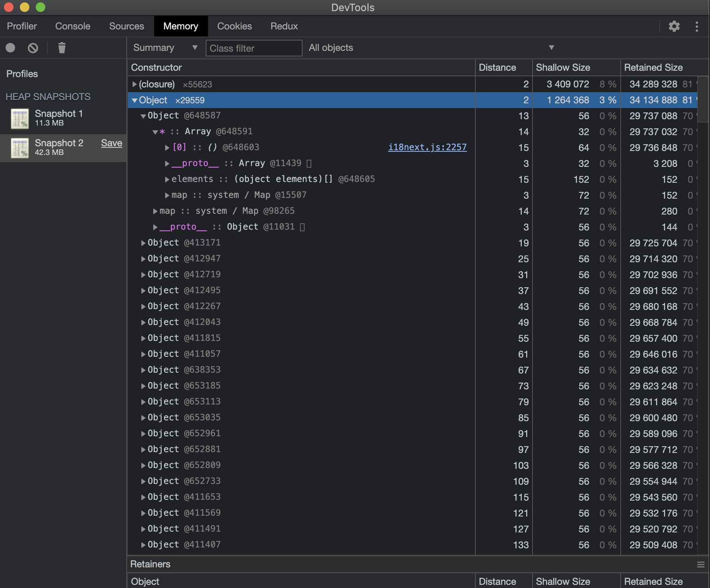This screenshot has width=710, height=588.
Task: Switch to the Sources tab
Action: (127, 26)
